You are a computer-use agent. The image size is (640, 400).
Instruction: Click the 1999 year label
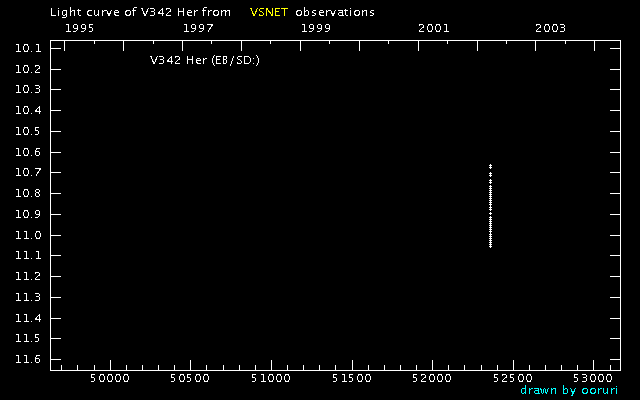pos(316,28)
